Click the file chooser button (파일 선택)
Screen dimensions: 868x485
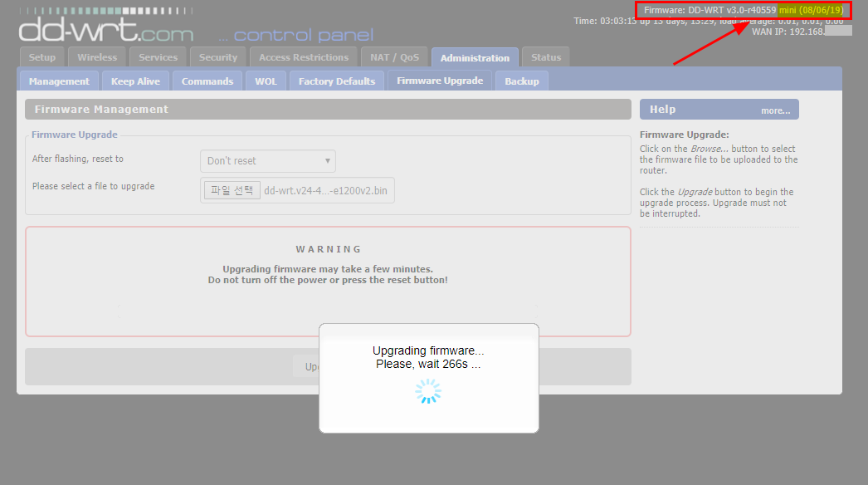(232, 190)
